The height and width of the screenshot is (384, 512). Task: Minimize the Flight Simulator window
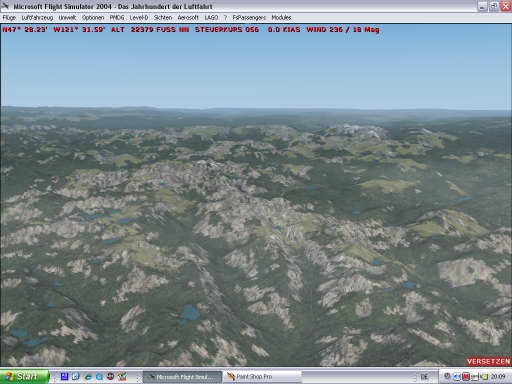click(x=482, y=6)
